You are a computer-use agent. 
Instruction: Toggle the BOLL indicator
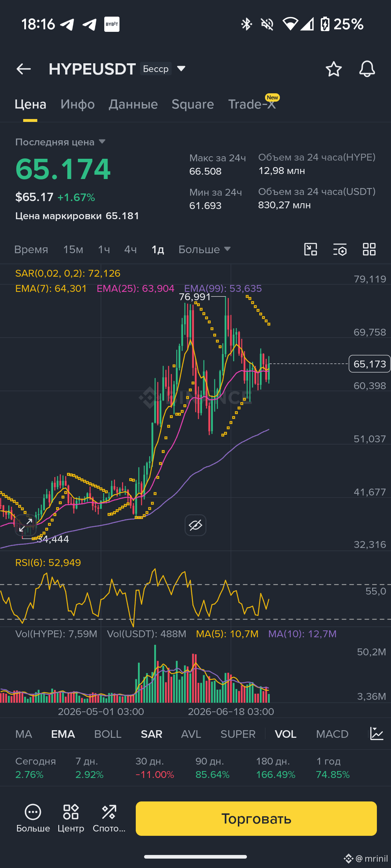108,734
